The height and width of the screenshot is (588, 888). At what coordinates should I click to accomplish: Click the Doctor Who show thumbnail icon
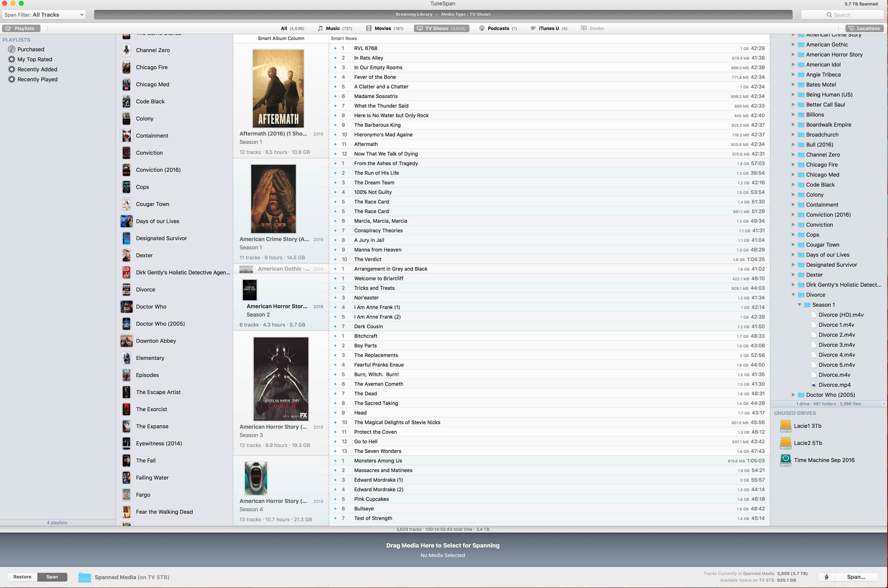tap(126, 307)
